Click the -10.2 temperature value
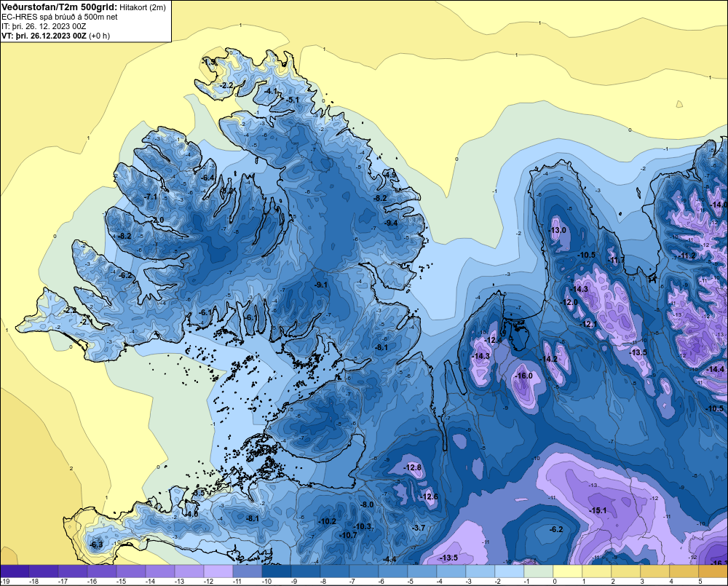 [327, 521]
